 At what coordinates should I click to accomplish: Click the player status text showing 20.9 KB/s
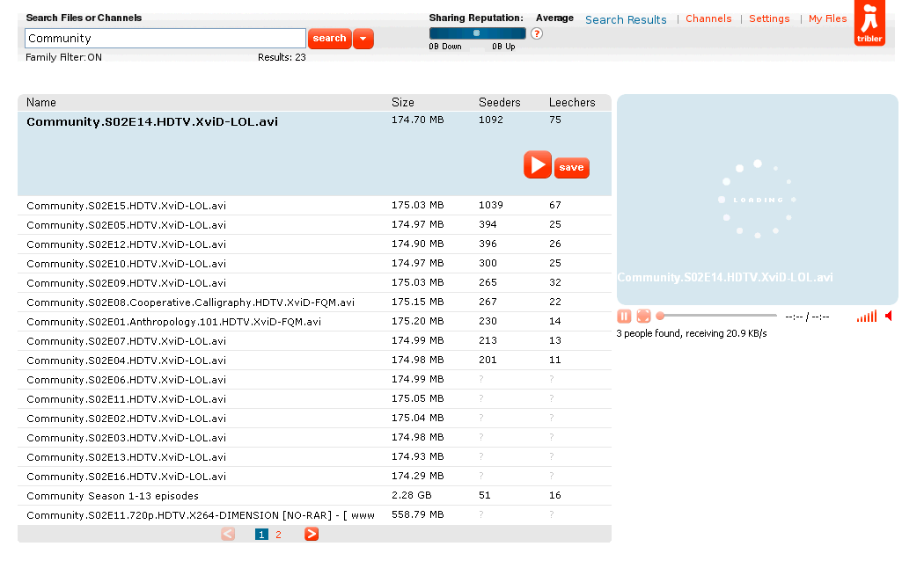point(692,333)
